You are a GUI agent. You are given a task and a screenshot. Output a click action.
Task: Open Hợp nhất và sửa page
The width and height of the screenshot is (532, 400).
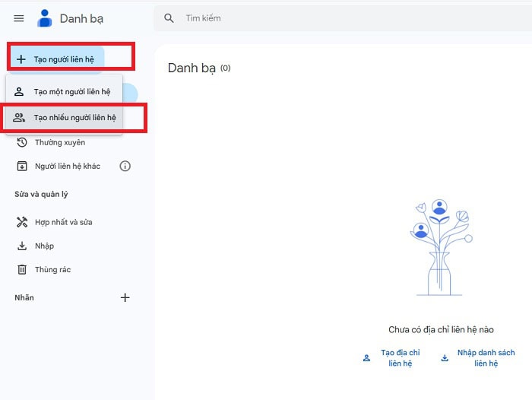click(x=64, y=222)
